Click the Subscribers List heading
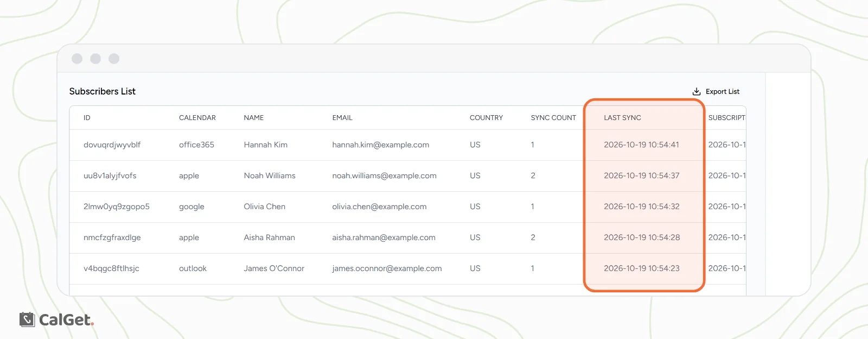Image resolution: width=868 pixels, height=339 pixels. 103,91
